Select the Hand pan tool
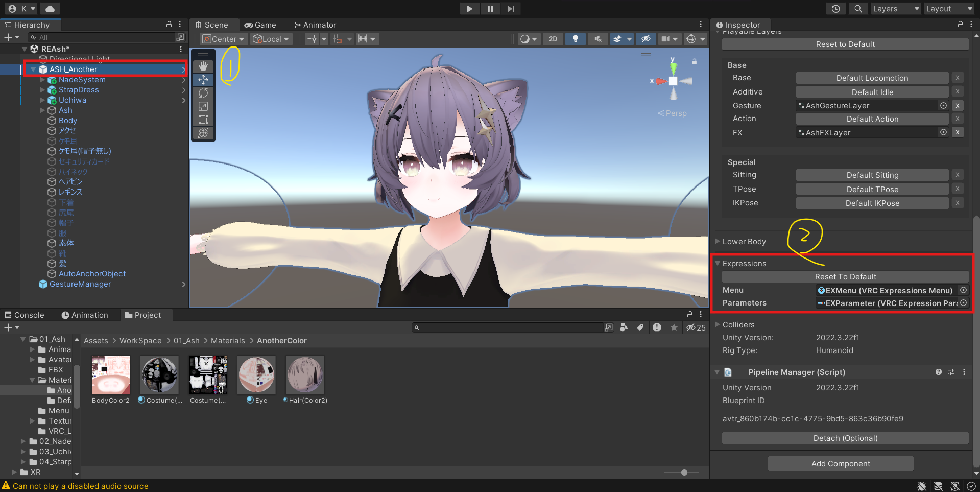The height and width of the screenshot is (492, 980). [203, 65]
